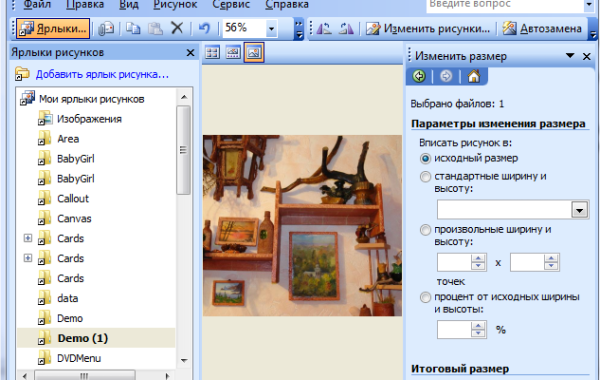Click the Введите вопрос help field

click(505, 5)
